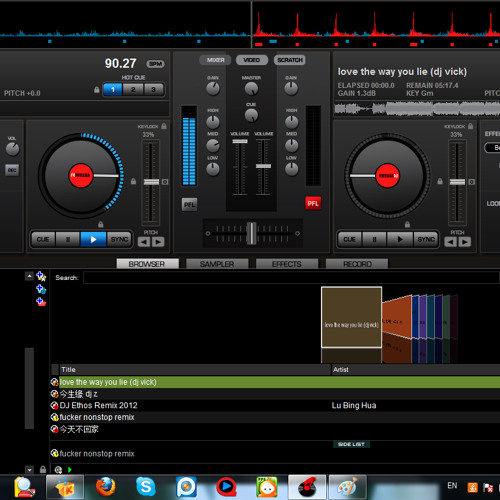Image resolution: width=500 pixels, height=500 pixels.
Task: Click CUE on the right deck
Action: pyautogui.click(x=349, y=239)
